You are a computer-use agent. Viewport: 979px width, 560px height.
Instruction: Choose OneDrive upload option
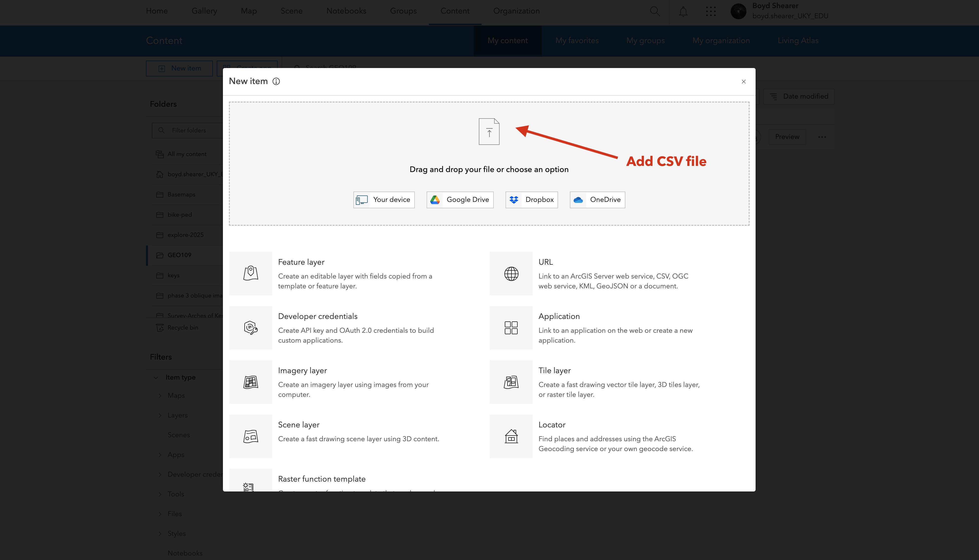598,200
